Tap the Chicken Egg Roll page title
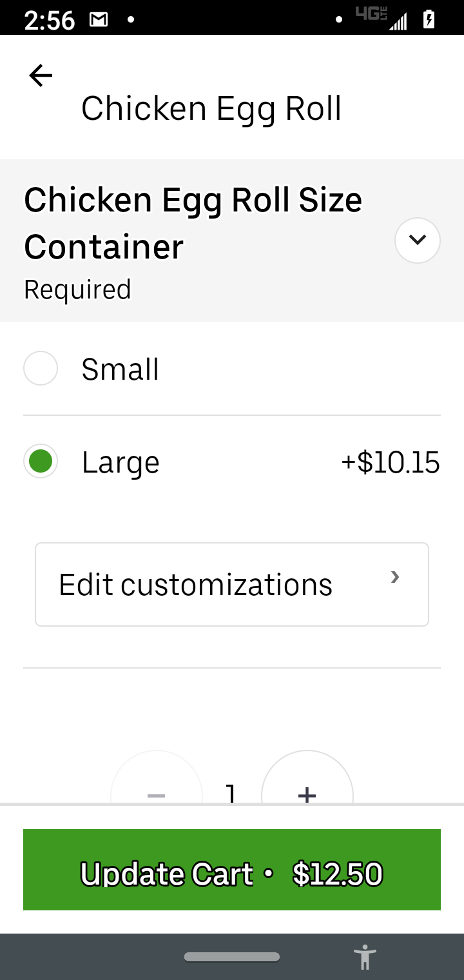The height and width of the screenshot is (980, 464). point(211,108)
